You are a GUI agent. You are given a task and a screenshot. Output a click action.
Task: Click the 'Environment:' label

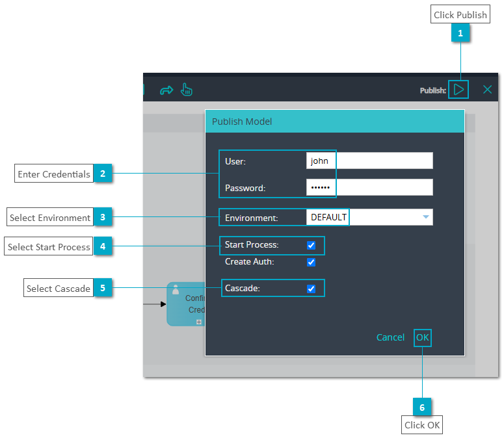(x=252, y=218)
